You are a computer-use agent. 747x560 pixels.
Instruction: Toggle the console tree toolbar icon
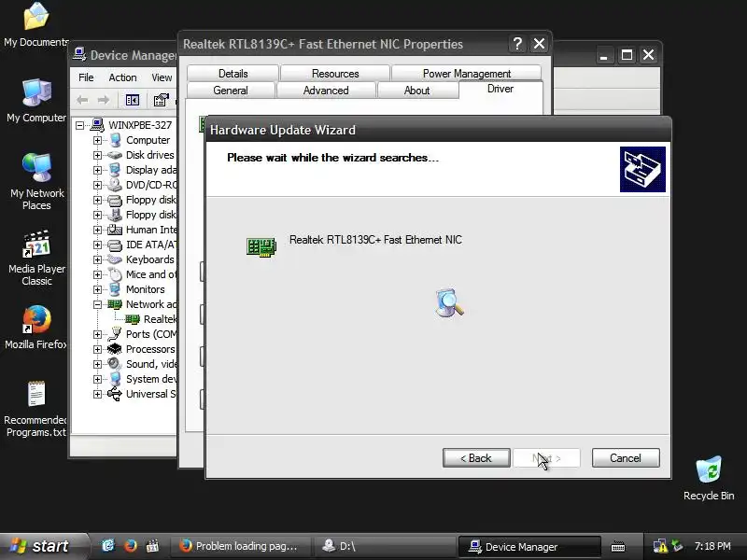(x=132, y=100)
